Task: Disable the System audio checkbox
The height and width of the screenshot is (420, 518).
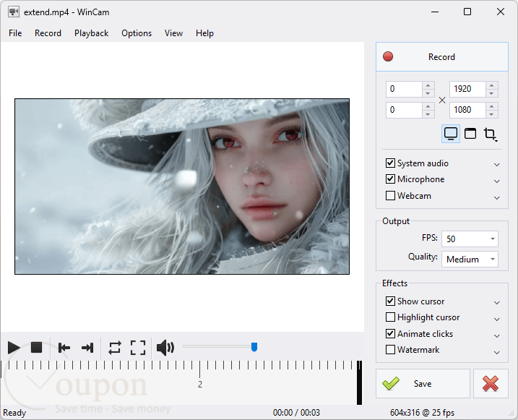Action: [390, 163]
